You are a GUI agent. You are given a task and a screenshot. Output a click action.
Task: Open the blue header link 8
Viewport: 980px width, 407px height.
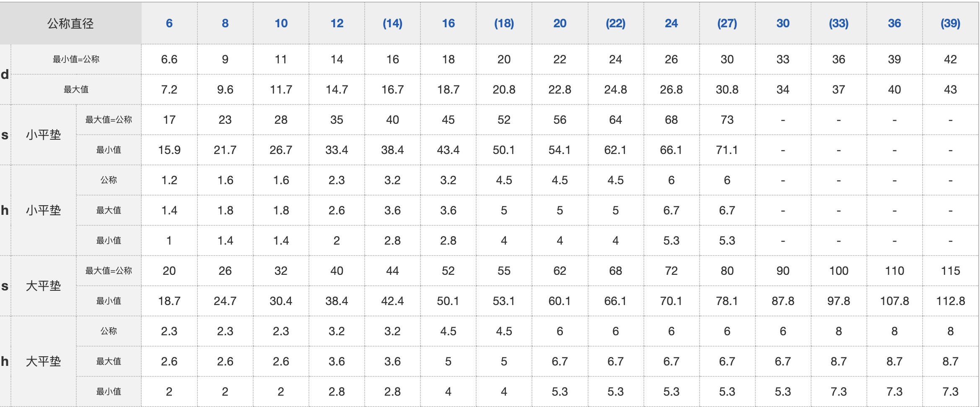(x=225, y=23)
